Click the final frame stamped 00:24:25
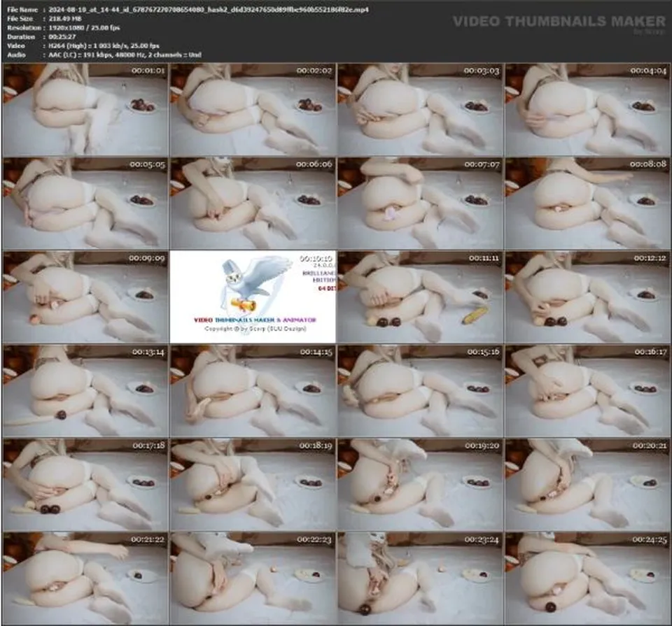672x626 pixels. (587, 578)
